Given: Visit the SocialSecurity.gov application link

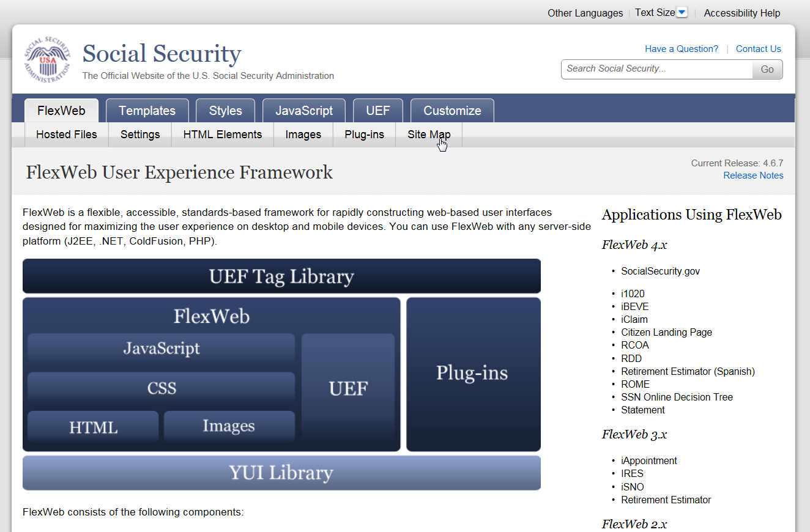Looking at the screenshot, I should (660, 271).
